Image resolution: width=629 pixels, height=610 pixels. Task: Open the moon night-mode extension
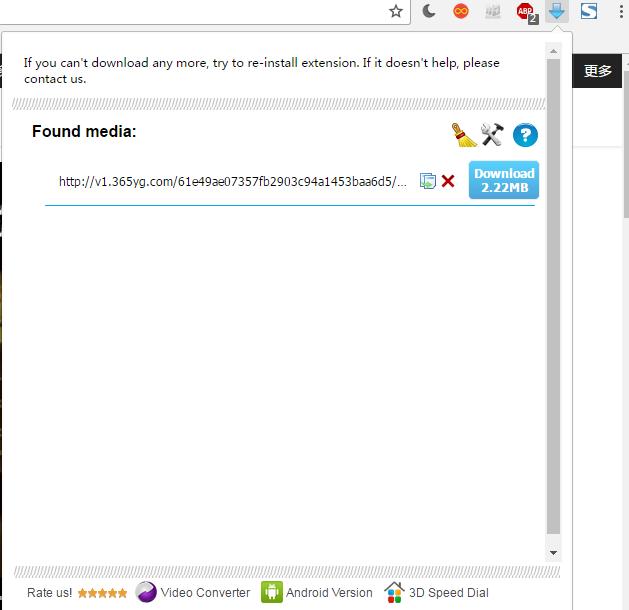(429, 11)
